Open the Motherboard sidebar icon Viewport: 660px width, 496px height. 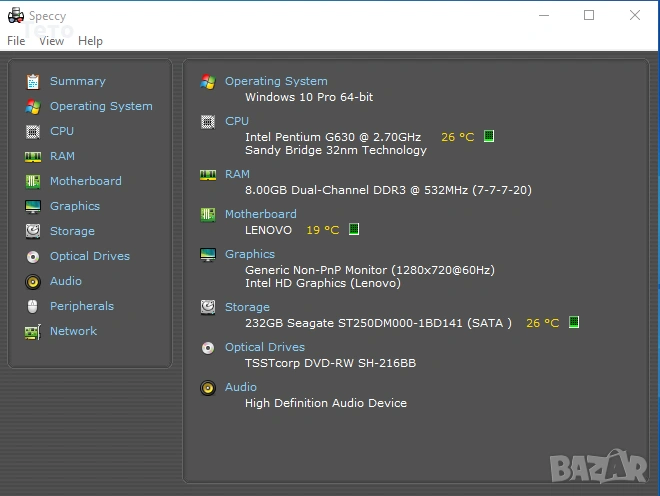pyautogui.click(x=33, y=181)
